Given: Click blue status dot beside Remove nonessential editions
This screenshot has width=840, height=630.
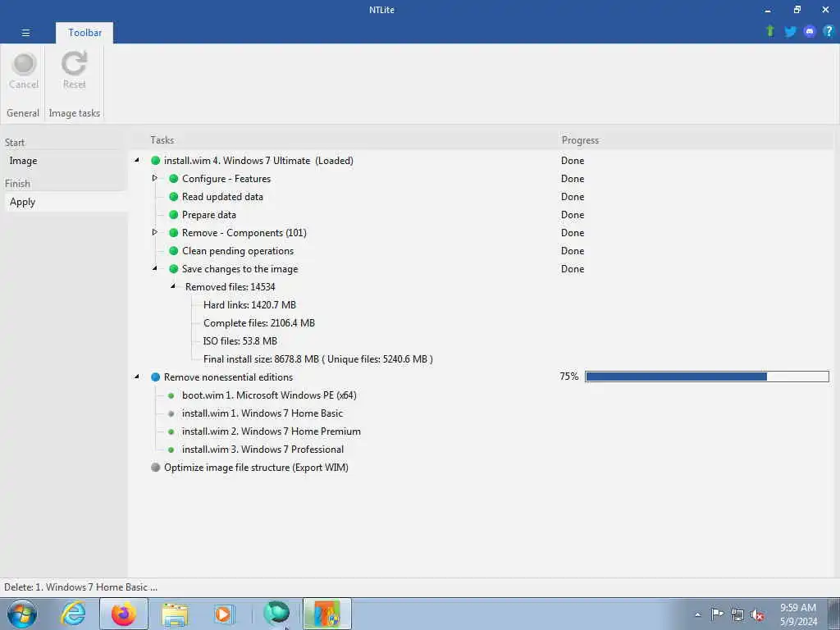Looking at the screenshot, I should click(155, 377).
